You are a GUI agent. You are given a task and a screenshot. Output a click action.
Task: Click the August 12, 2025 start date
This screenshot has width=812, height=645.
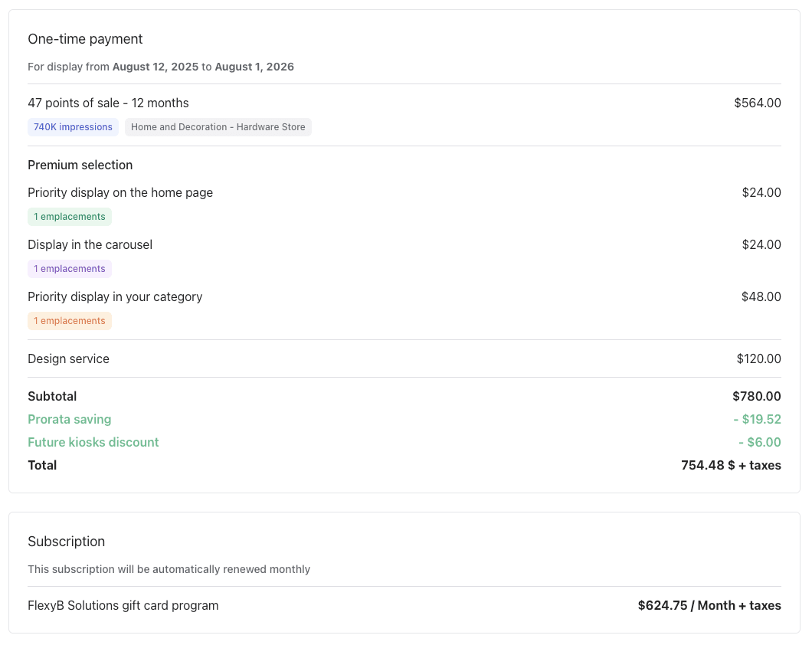tap(156, 67)
